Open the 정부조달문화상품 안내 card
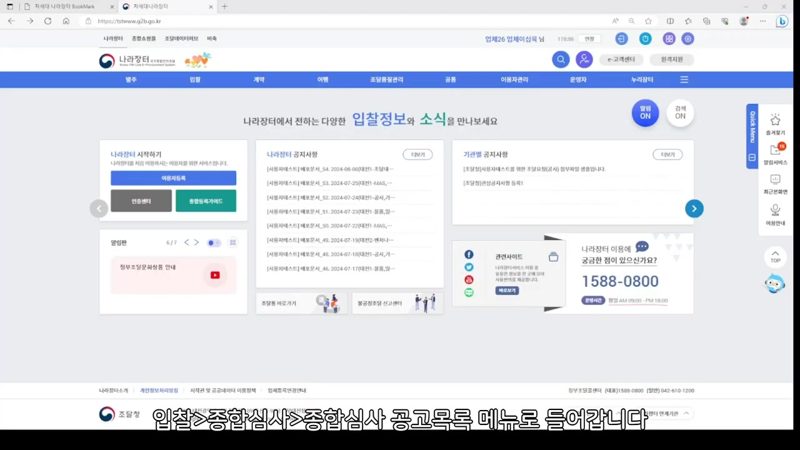The image size is (800, 450). [x=173, y=275]
